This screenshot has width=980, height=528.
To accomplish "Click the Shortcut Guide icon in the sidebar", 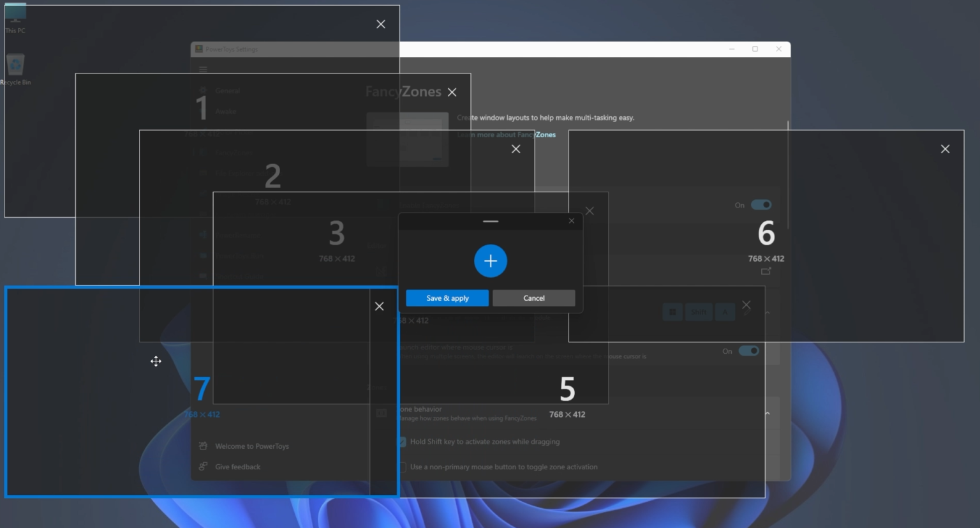I will click(x=204, y=276).
